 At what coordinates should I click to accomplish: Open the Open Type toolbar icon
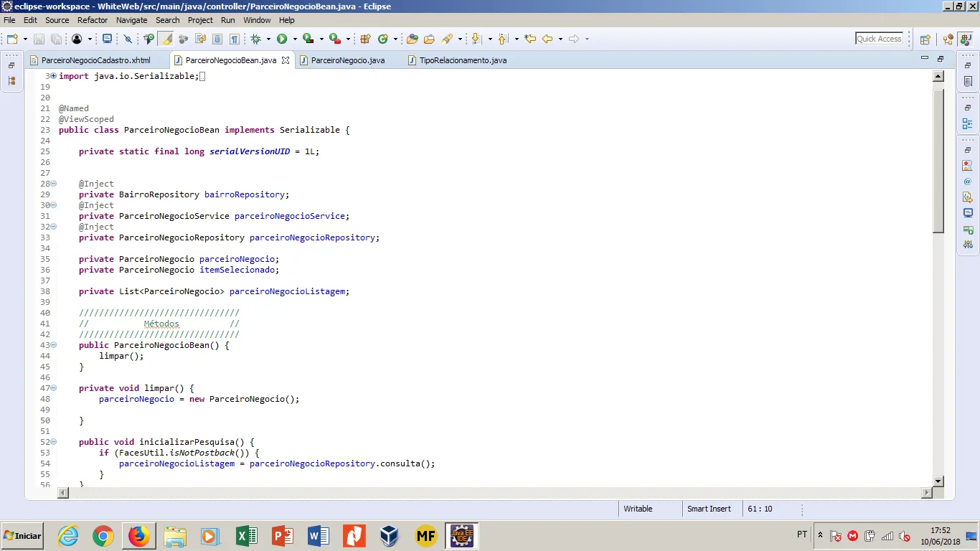click(x=412, y=39)
